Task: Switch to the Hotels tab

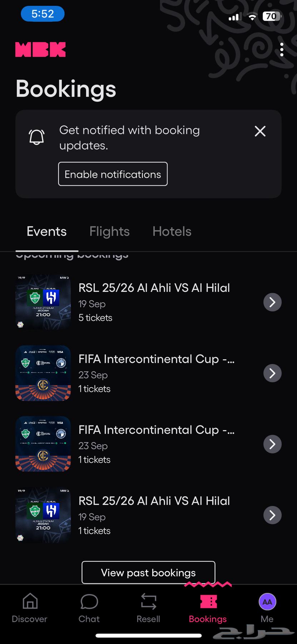Action: pyautogui.click(x=172, y=231)
